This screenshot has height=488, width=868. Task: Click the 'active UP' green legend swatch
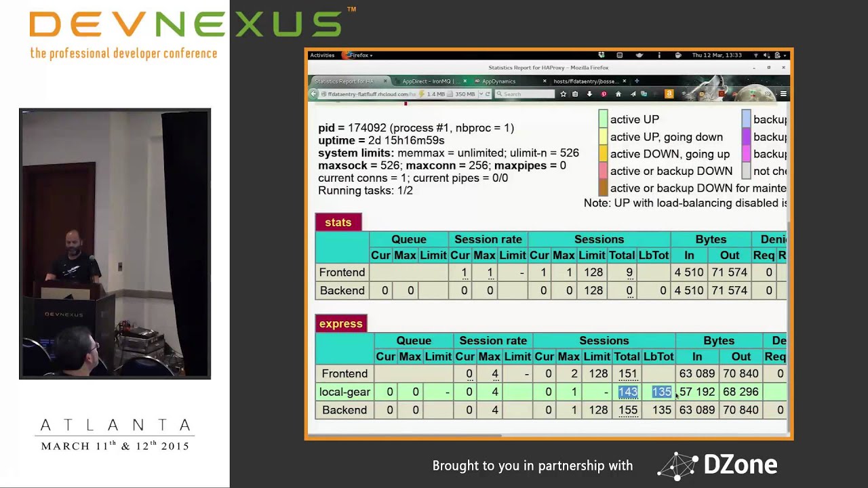pos(603,119)
